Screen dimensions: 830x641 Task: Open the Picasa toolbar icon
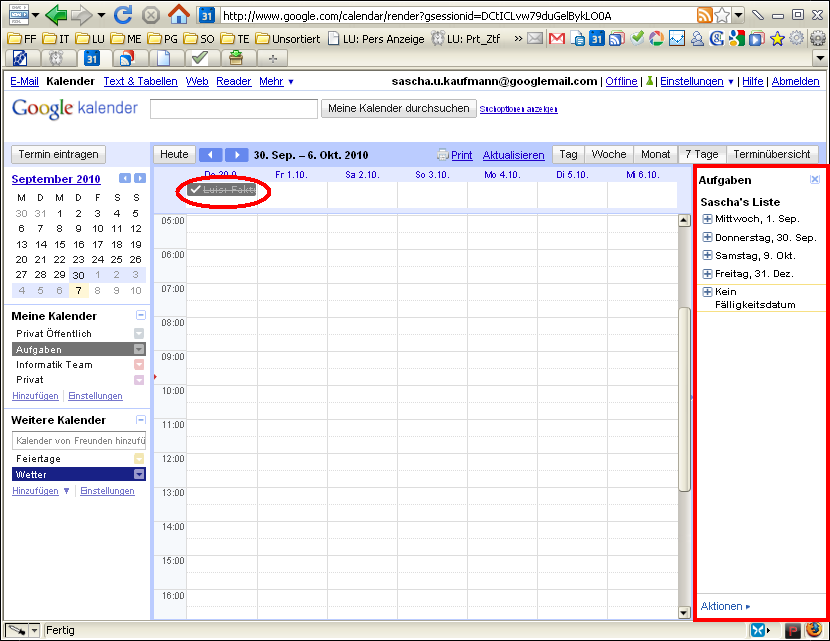[x=656, y=39]
